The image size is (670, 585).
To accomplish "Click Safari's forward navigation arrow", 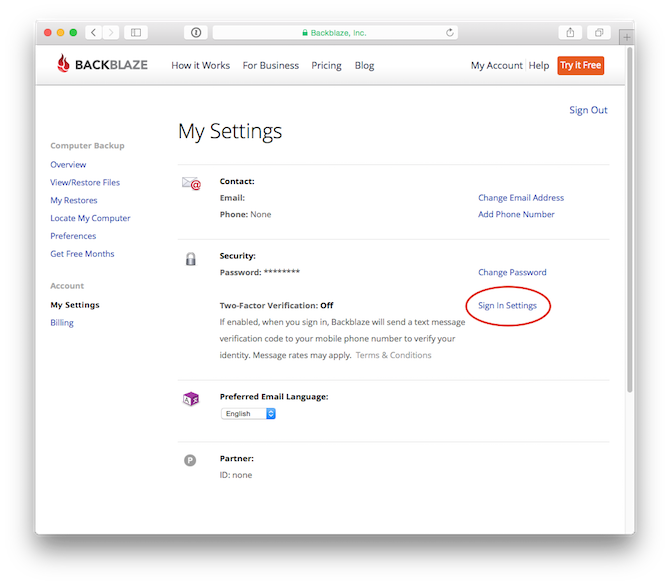I will point(110,33).
